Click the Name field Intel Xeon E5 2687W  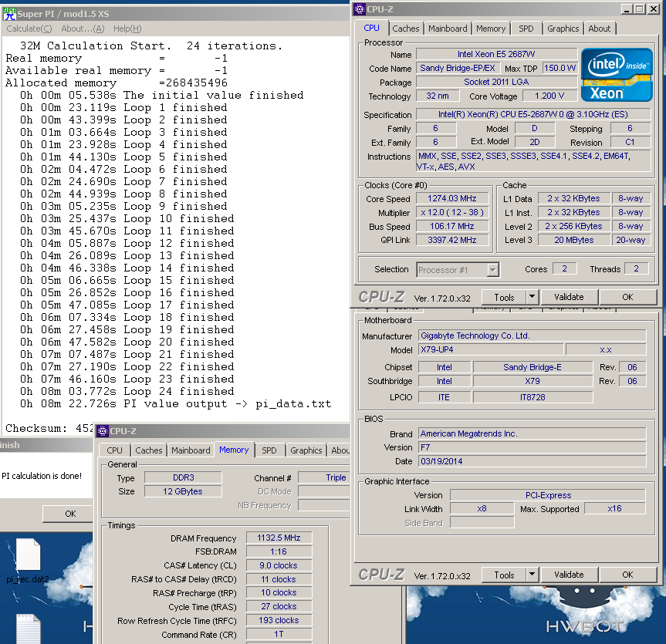point(496,54)
